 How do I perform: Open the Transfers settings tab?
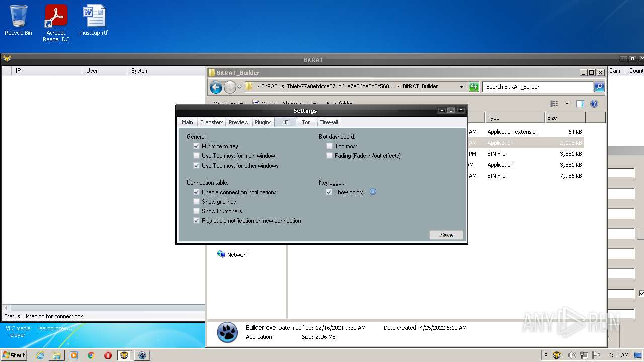212,122
